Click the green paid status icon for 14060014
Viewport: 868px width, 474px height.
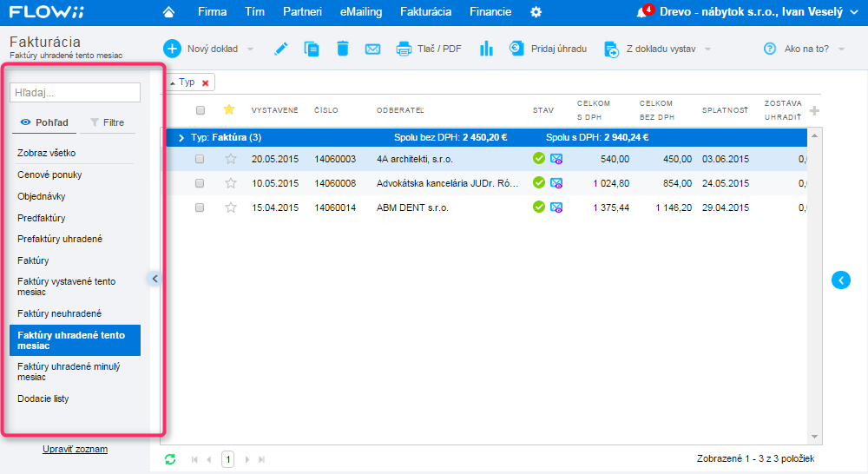pos(539,207)
